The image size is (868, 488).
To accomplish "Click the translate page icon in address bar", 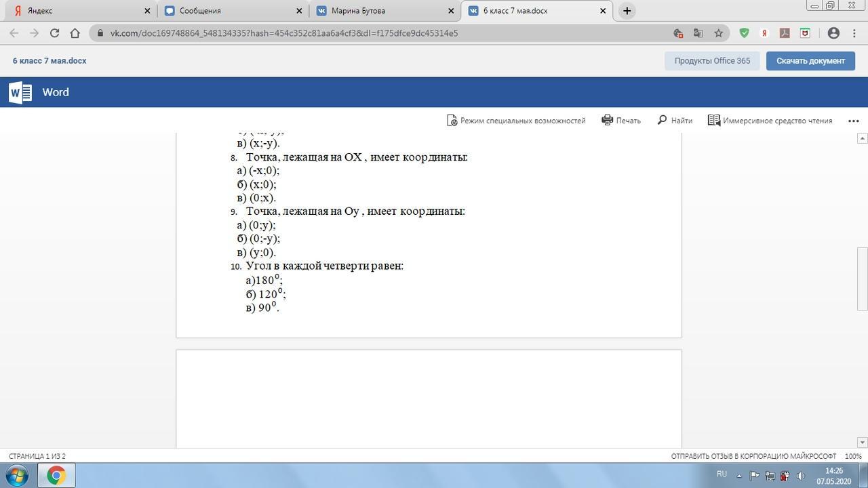I will pyautogui.click(x=698, y=33).
